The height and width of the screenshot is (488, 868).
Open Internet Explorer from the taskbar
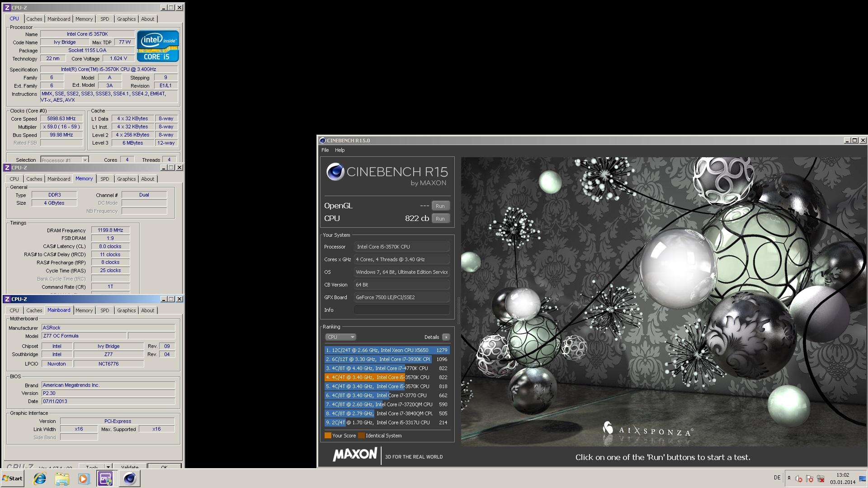[x=40, y=479]
